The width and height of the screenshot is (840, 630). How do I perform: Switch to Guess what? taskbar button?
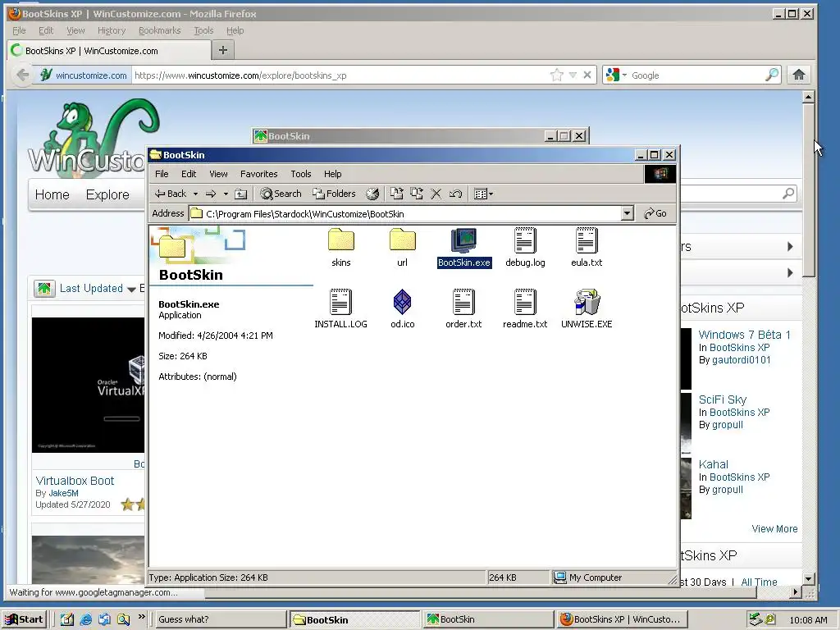click(220, 619)
